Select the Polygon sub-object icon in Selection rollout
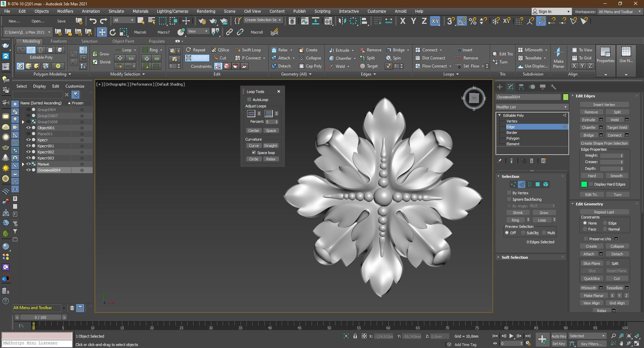Image resolution: width=644 pixels, height=348 pixels. (538, 184)
